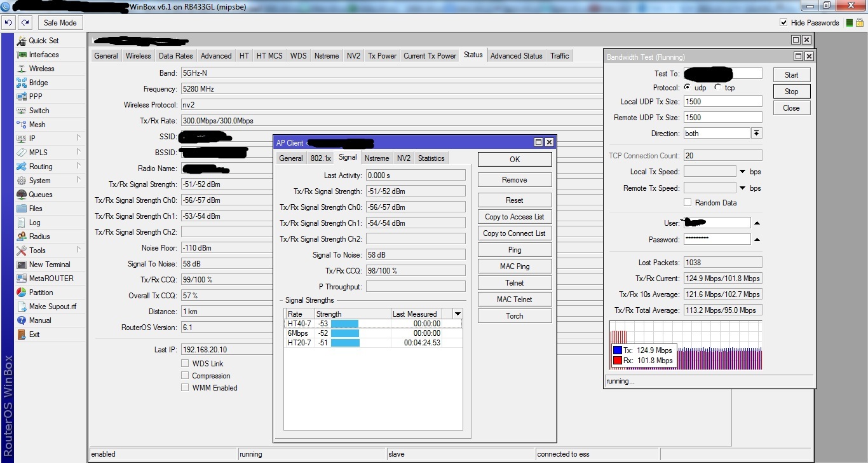Screen dimensions: 868x463
Task: Open the Direction dropdown in Bandwidth Test
Action: coord(756,134)
